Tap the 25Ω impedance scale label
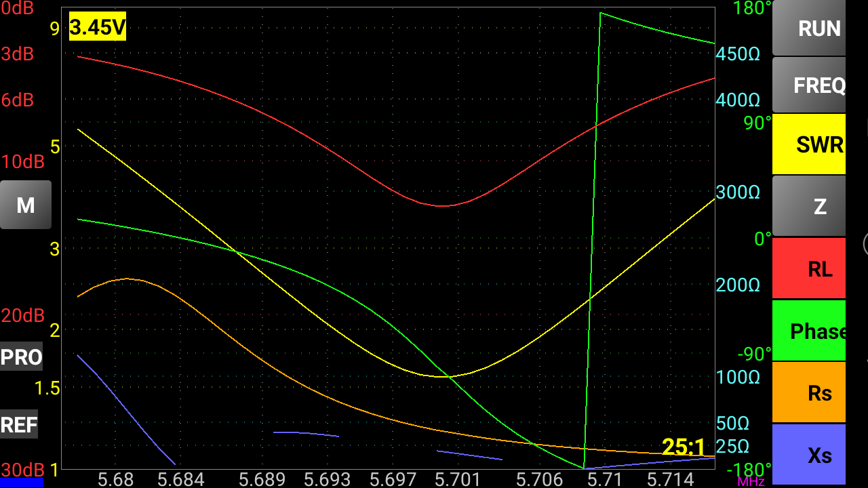Image resolution: width=868 pixels, height=488 pixels. (732, 447)
